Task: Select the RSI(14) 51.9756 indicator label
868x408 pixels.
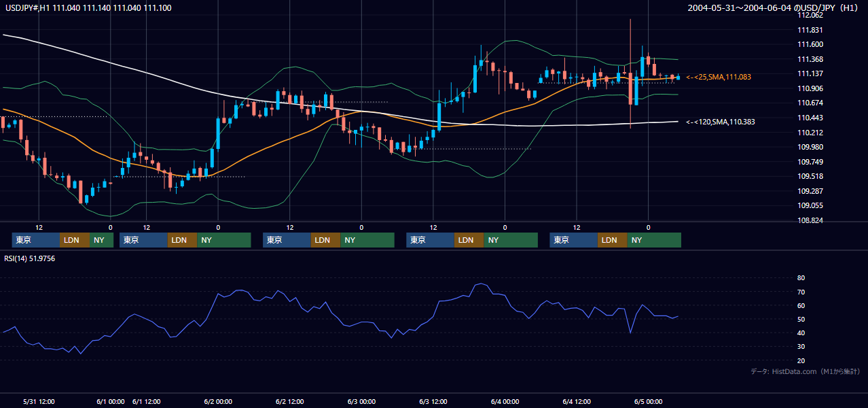Action: click(30, 258)
